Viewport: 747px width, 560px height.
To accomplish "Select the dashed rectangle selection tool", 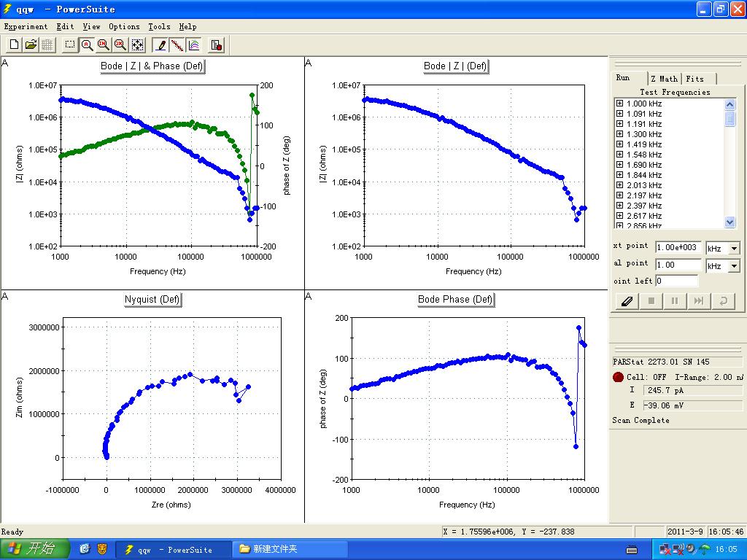I will pos(70,45).
